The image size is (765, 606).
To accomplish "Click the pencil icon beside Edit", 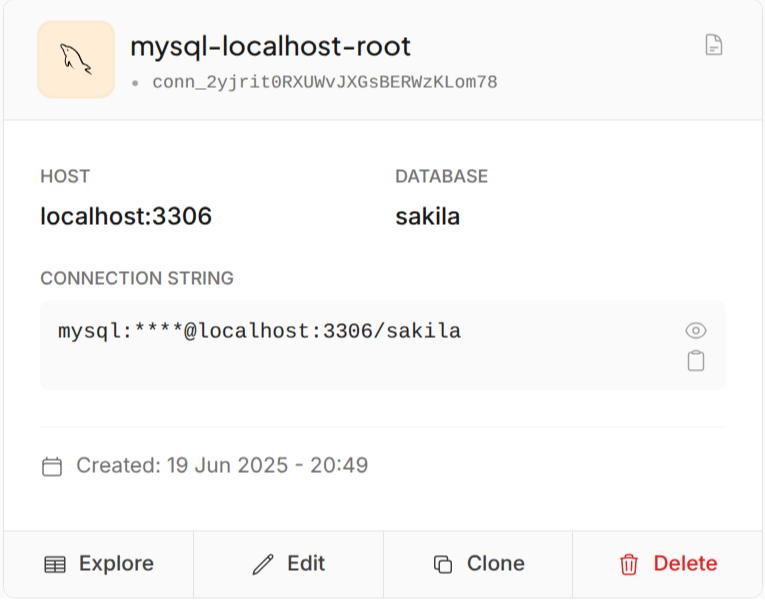I will 263,564.
